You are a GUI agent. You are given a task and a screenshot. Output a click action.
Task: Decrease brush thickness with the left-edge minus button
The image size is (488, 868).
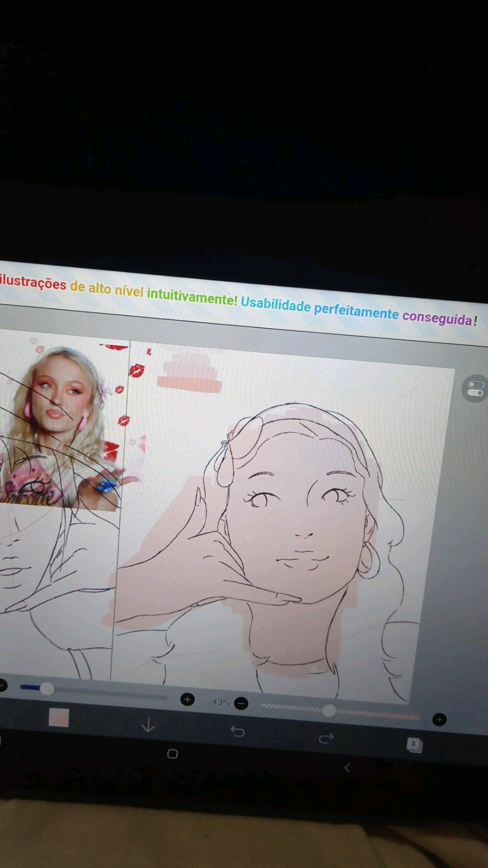coord(2,685)
